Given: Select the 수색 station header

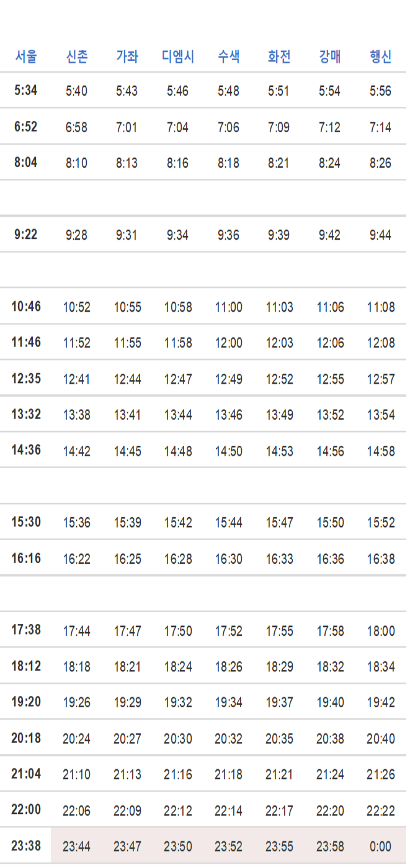Looking at the screenshot, I should coord(228,57).
